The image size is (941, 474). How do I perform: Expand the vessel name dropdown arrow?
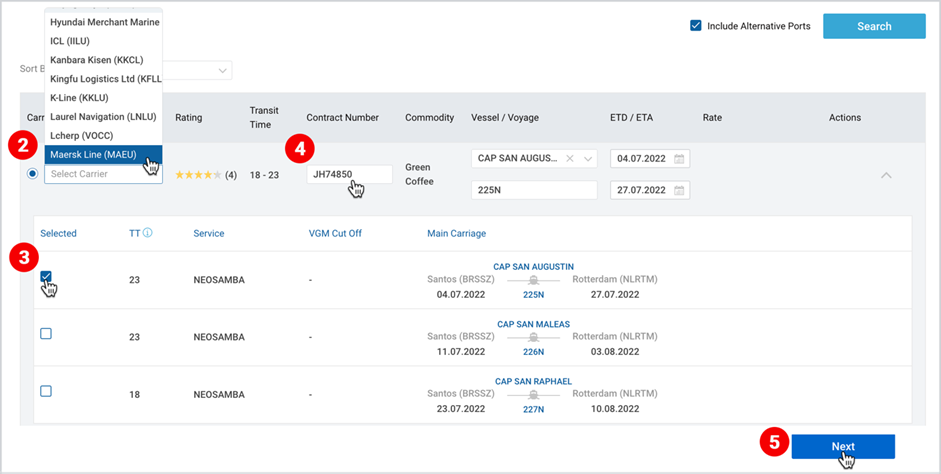[x=588, y=159]
